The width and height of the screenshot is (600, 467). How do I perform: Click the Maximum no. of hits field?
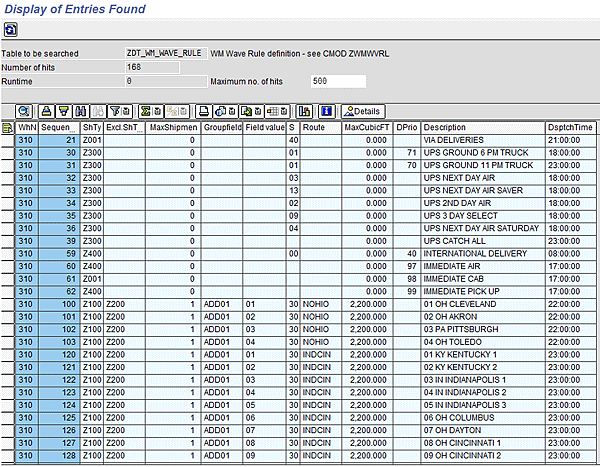pyautogui.click(x=338, y=80)
